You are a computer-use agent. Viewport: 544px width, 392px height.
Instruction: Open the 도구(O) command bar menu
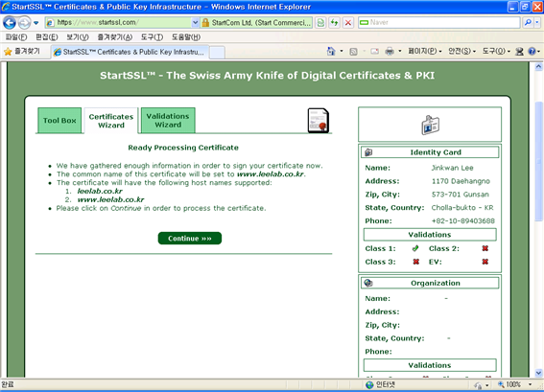pos(496,52)
